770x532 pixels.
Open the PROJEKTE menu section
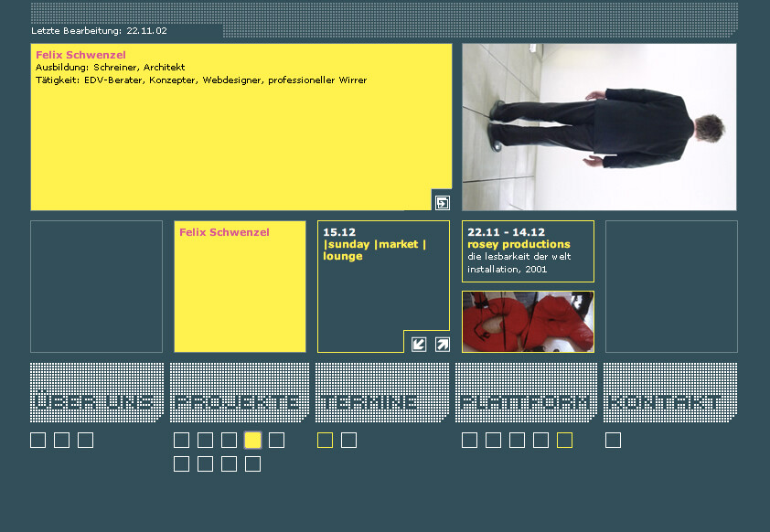(240, 393)
